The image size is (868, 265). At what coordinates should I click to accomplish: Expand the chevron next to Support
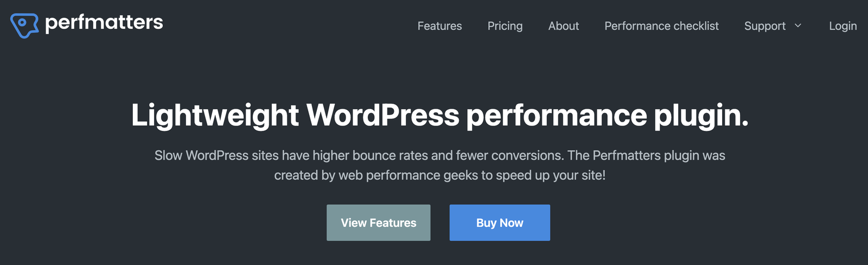point(798,26)
